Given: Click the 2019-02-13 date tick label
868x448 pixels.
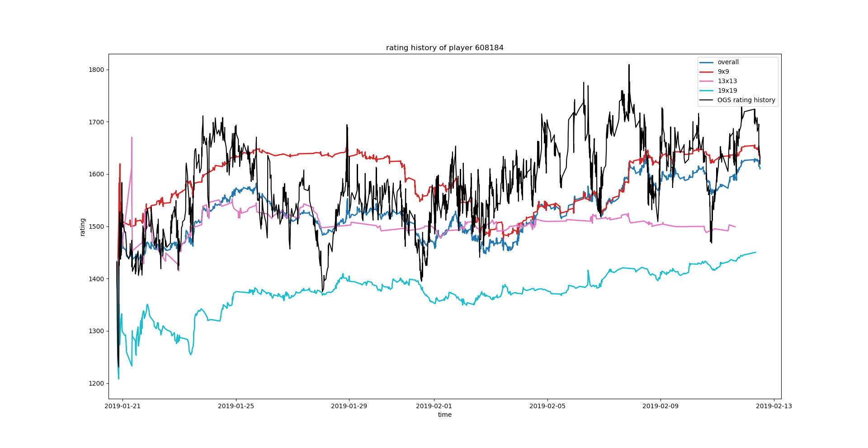Looking at the screenshot, I should coord(774,406).
